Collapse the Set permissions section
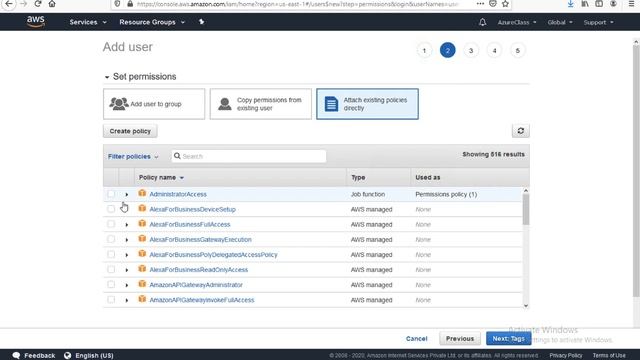This screenshot has width=640, height=360. click(107, 77)
